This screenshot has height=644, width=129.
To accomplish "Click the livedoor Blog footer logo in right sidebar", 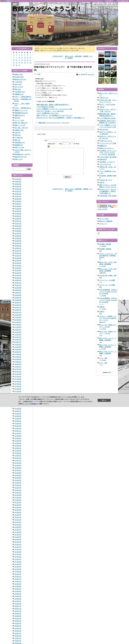I will 107,372.
